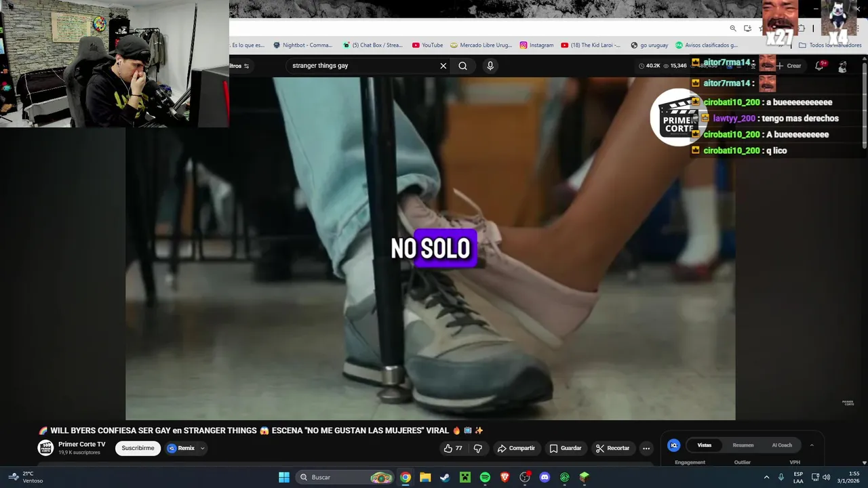868x488 pixels.
Task: Open the green cube app on taskbar
Action: tap(585, 477)
